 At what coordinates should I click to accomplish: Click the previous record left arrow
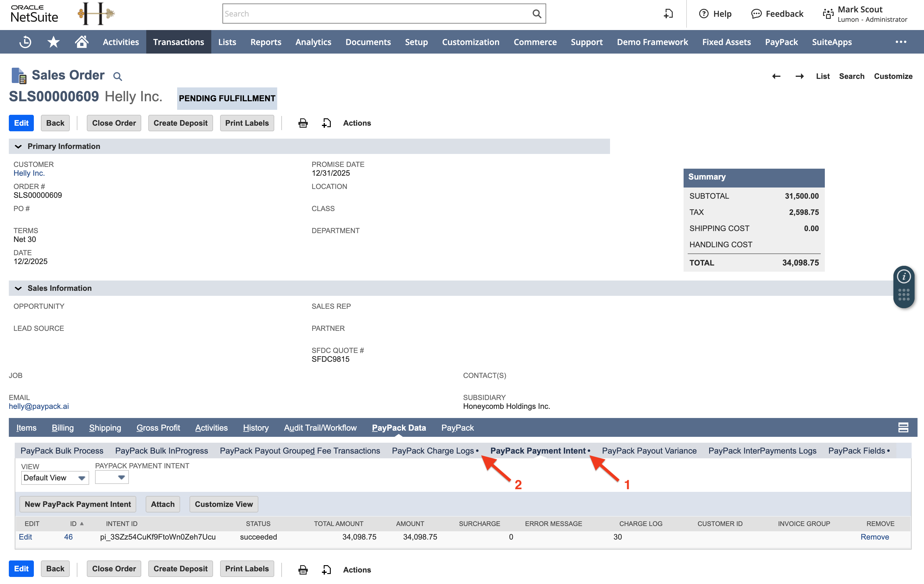pyautogui.click(x=776, y=77)
